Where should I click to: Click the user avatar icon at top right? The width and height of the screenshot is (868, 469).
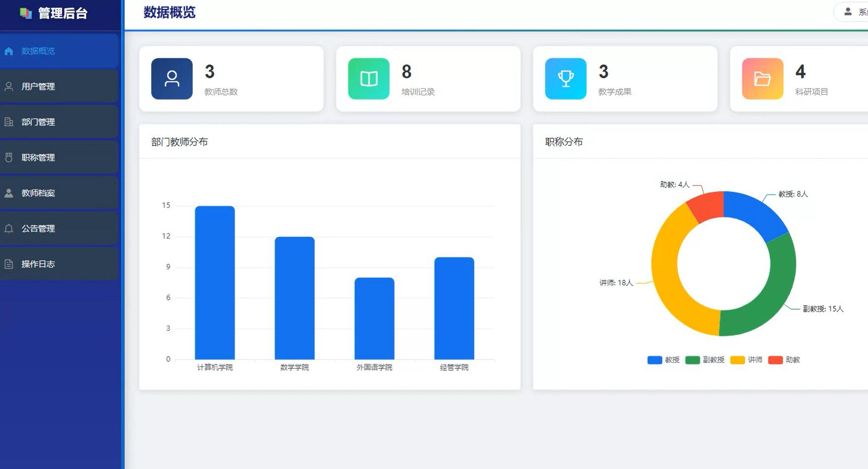[x=848, y=11]
